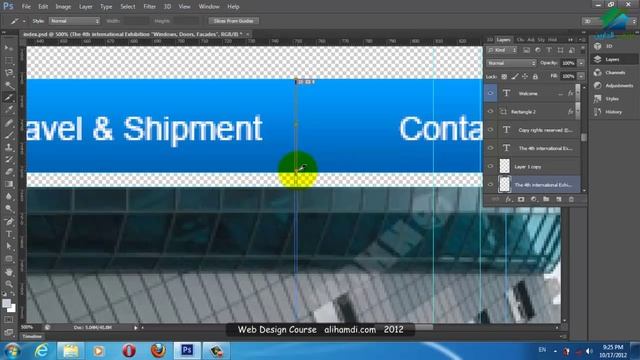Click the background color swatch
This screenshot has height=360, width=640.
pos(12,309)
